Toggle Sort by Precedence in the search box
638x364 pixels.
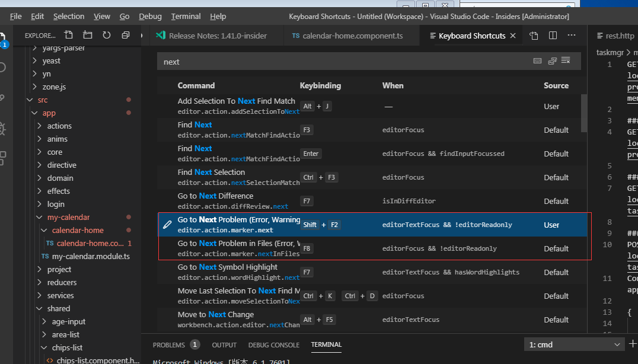[552, 61]
